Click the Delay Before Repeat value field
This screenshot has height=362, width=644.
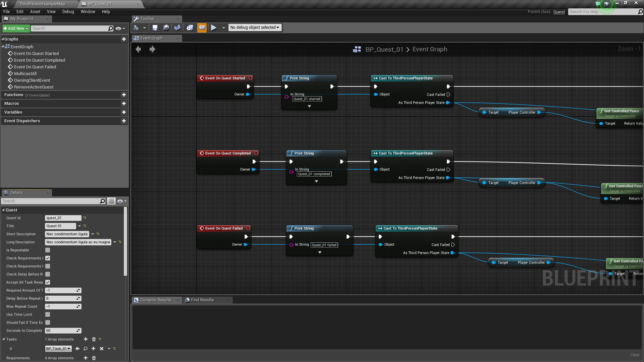pos(63,298)
